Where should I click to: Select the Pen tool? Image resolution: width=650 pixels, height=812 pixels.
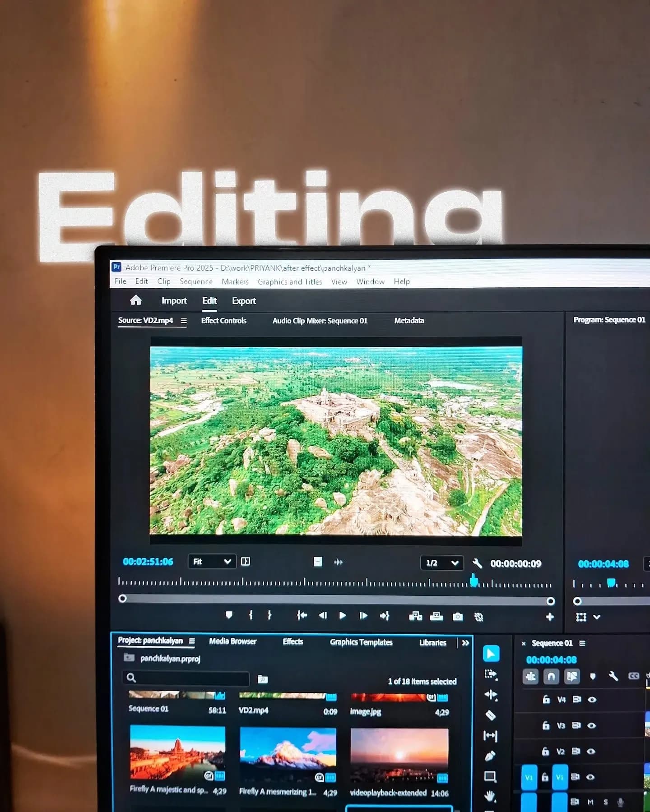tap(491, 756)
